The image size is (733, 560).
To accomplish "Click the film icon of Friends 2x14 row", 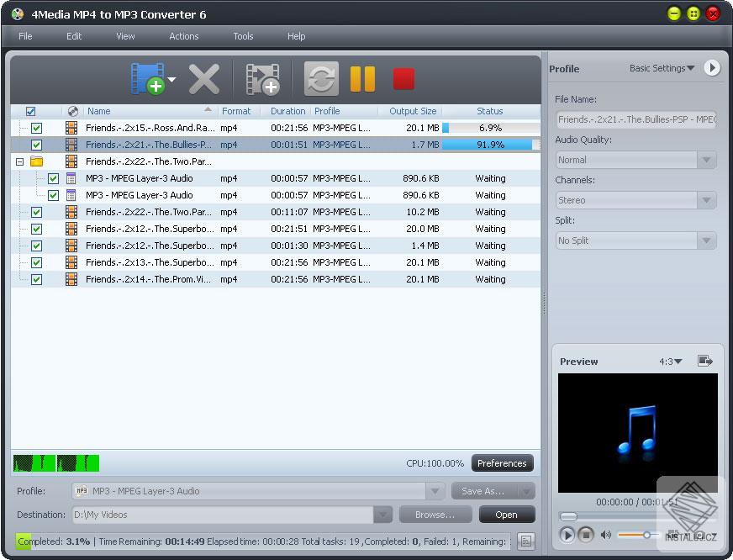I will tap(71, 279).
